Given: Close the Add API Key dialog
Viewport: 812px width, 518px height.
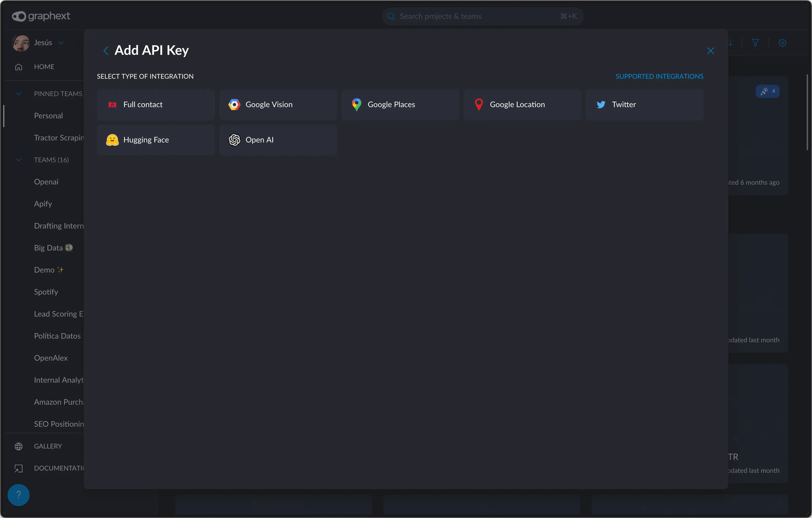Looking at the screenshot, I should [x=710, y=51].
